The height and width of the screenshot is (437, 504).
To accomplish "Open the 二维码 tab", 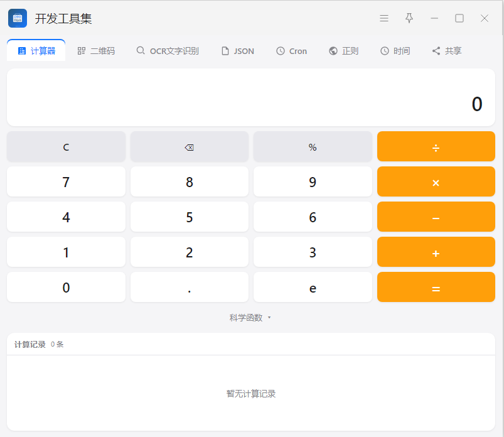I will (x=96, y=51).
